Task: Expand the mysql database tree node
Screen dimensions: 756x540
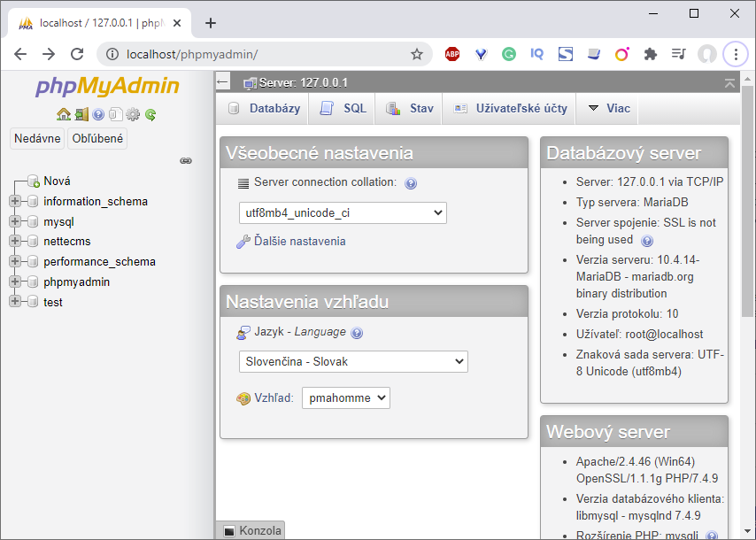Action: click(x=15, y=220)
